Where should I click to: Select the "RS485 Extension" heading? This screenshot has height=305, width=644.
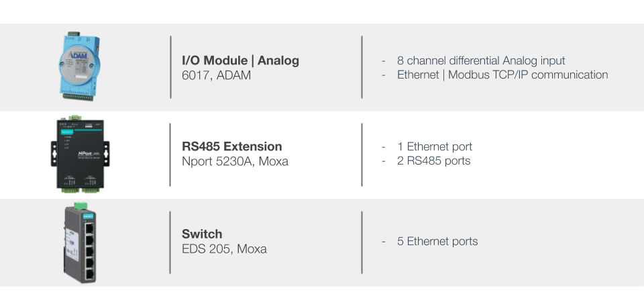[231, 146]
